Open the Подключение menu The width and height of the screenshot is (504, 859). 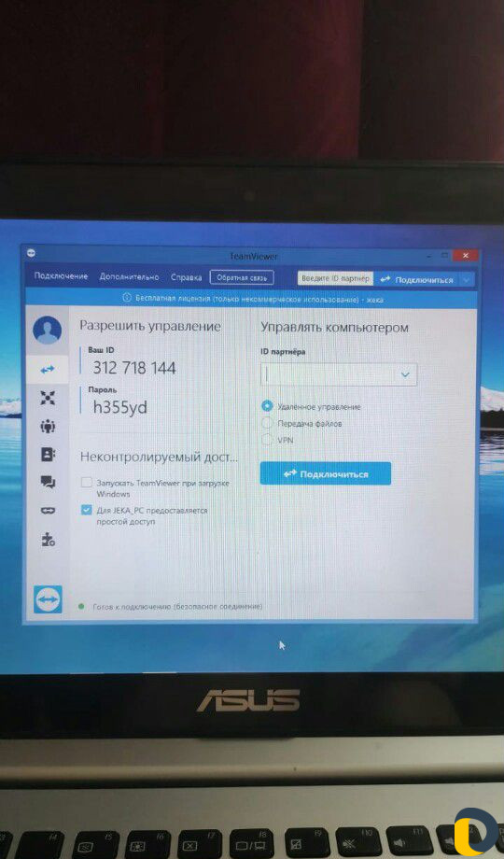(61, 276)
